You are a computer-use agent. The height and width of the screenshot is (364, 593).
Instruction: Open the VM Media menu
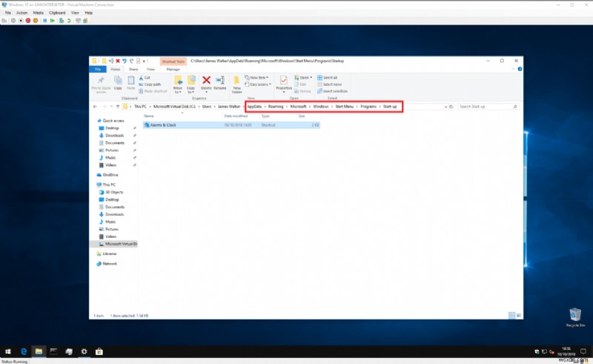(39, 13)
